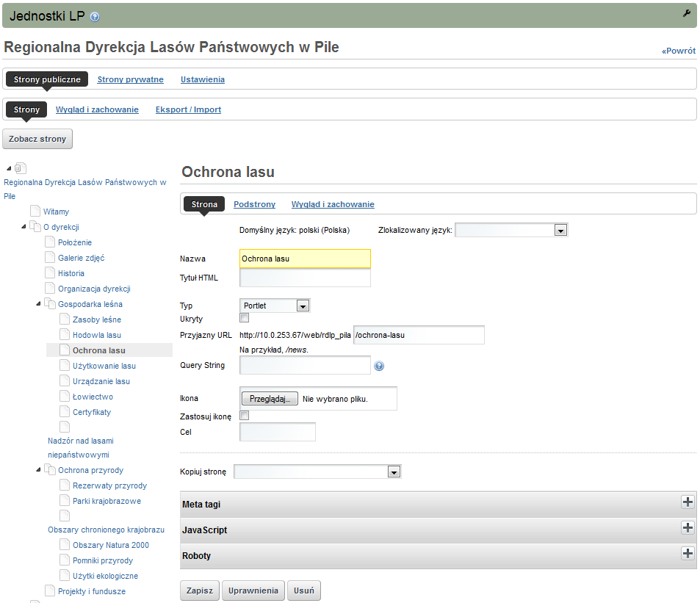700x603 pixels.
Task: Open the Zlokalizowany język dropdown
Action: tap(511, 231)
